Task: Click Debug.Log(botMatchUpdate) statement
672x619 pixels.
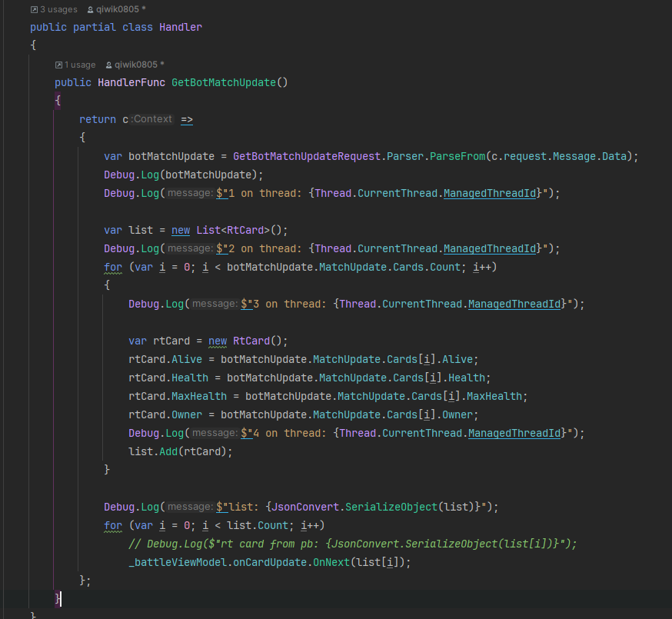Action: coord(184,175)
